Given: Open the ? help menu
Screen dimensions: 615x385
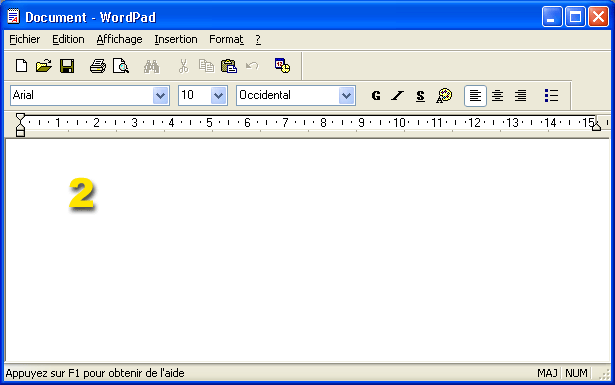Looking at the screenshot, I should point(258,39).
